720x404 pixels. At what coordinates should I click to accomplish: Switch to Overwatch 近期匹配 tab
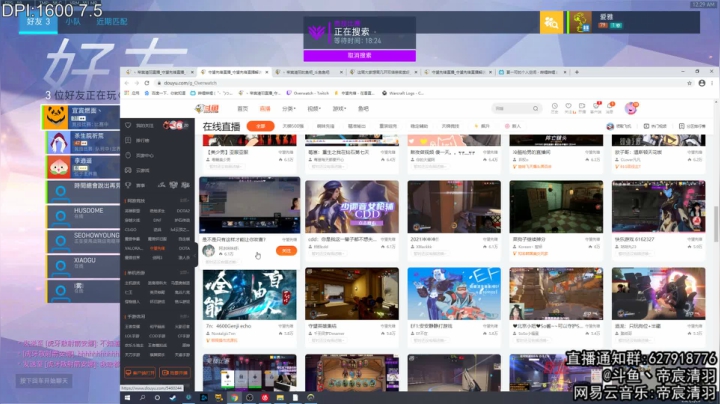[112, 22]
